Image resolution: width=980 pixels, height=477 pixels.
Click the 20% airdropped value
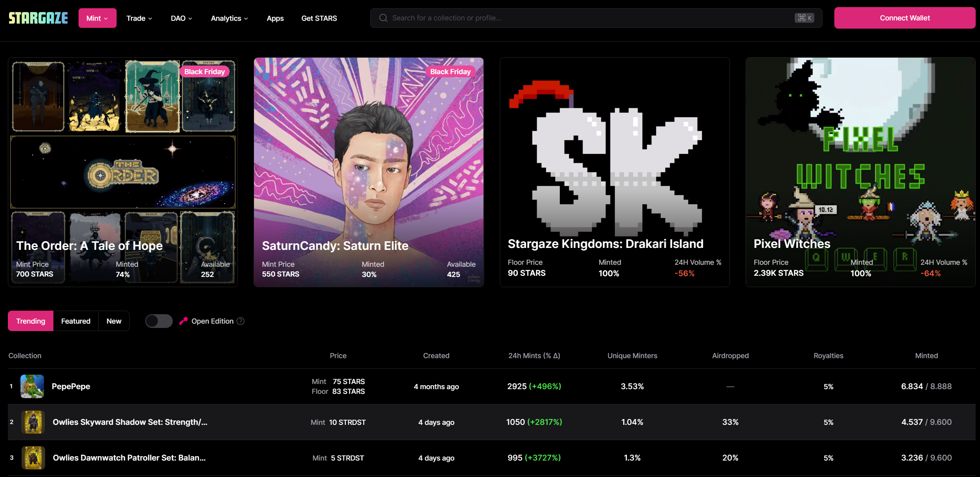click(730, 458)
